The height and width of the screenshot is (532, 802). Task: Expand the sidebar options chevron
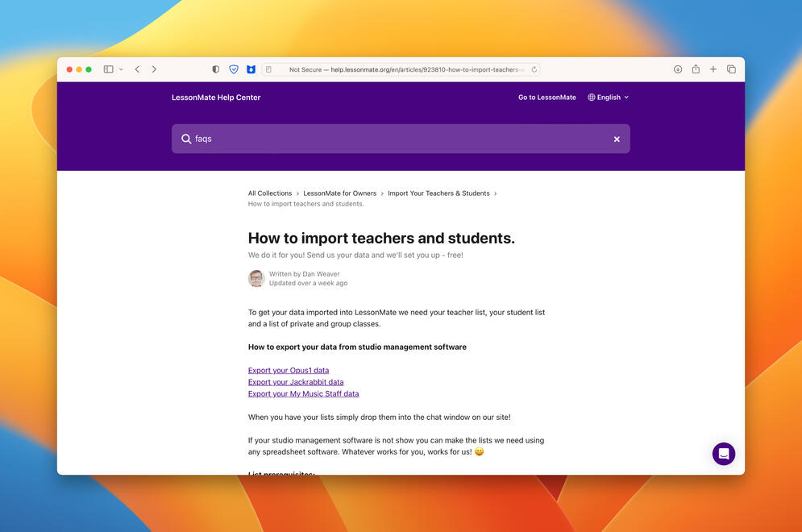[121, 69]
